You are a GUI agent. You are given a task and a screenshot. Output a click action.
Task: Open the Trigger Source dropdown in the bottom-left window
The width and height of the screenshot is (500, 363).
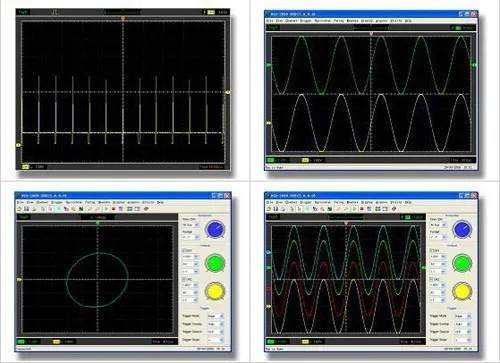(x=216, y=332)
